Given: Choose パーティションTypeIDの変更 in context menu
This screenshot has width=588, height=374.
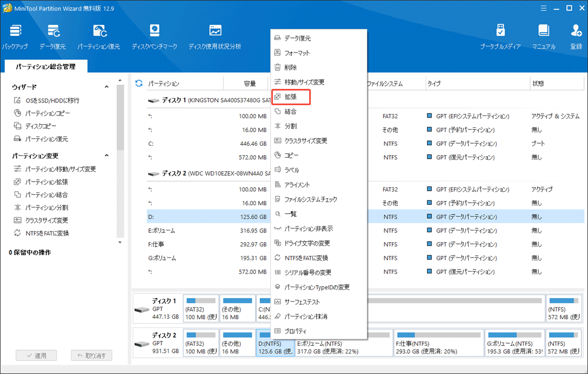Looking at the screenshot, I should (x=319, y=287).
